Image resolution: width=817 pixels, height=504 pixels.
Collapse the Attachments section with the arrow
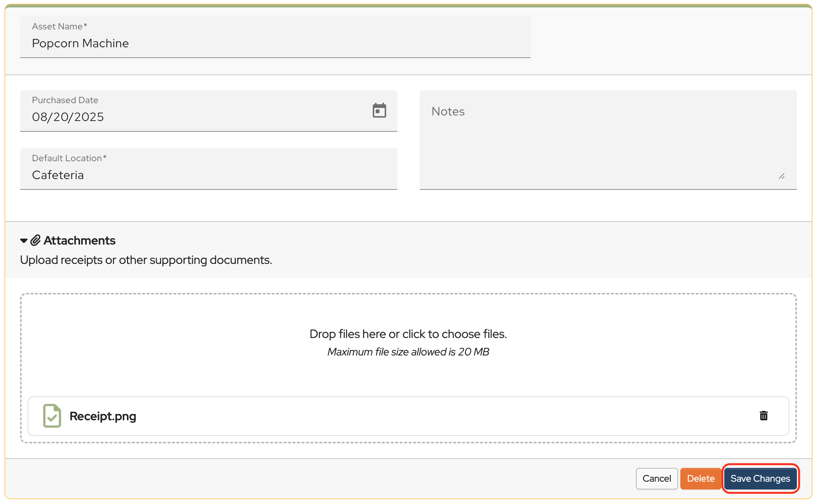pyautogui.click(x=24, y=241)
